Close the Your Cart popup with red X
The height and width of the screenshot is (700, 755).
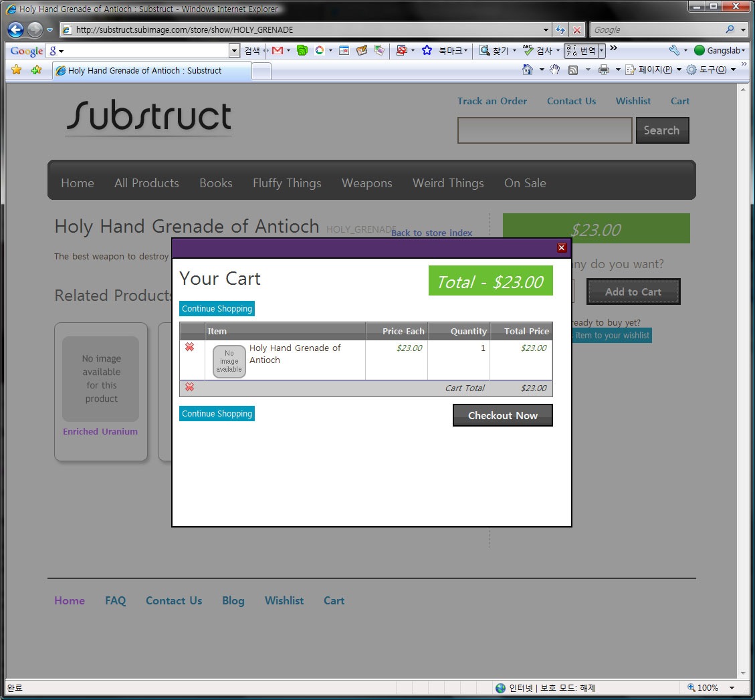click(x=561, y=247)
